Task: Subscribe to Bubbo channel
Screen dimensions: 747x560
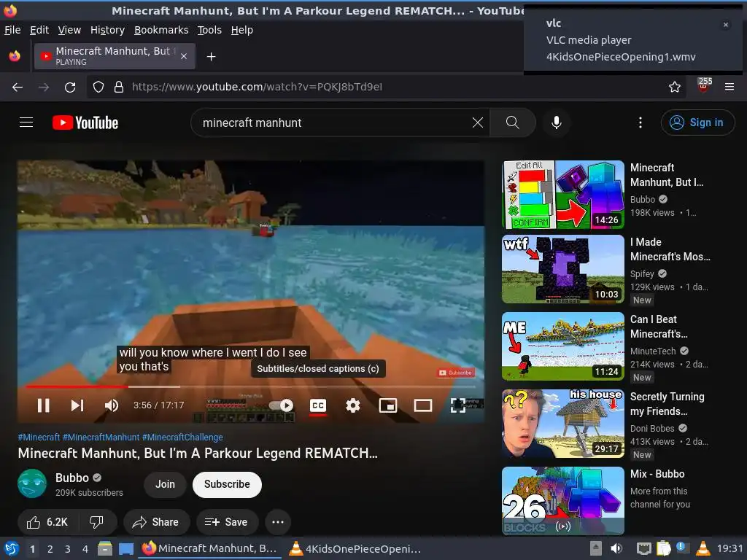Action: coord(227,484)
